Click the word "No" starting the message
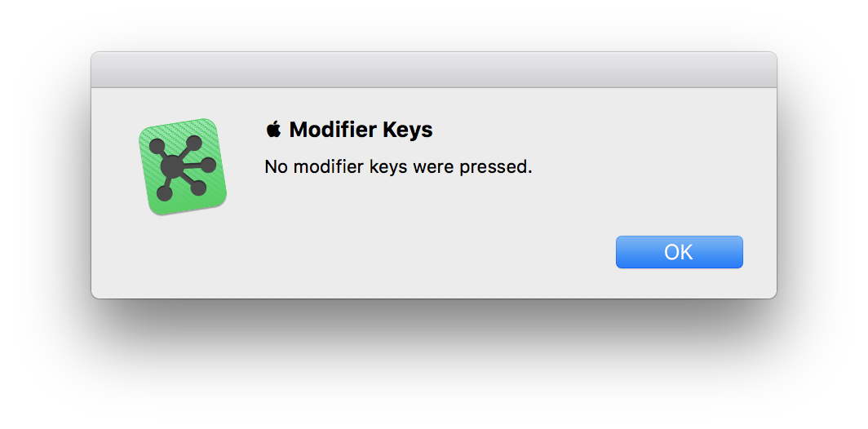 [x=276, y=167]
